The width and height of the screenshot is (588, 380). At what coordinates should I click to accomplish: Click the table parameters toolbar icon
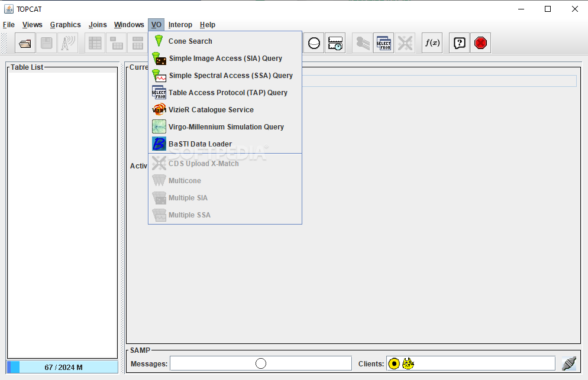click(x=117, y=43)
